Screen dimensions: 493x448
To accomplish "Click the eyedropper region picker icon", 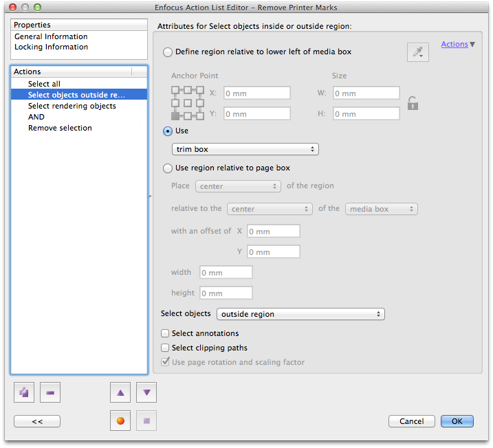I will click(x=417, y=52).
